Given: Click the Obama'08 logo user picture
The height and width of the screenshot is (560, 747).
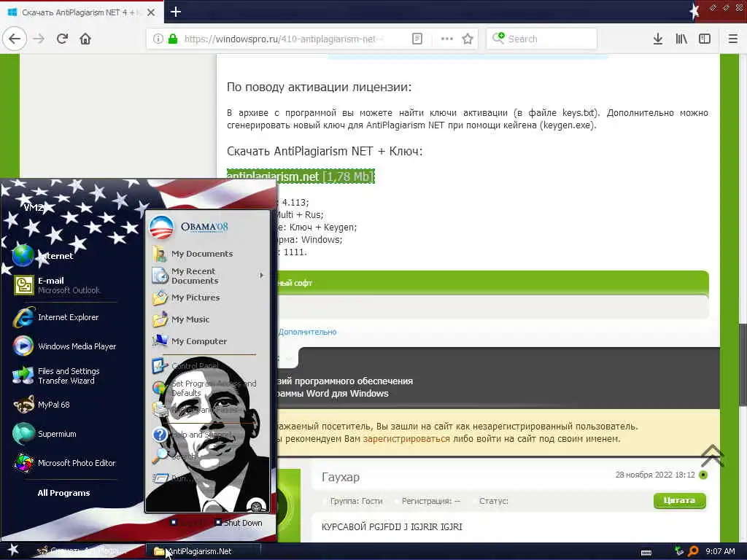Looking at the screenshot, I should 161,227.
